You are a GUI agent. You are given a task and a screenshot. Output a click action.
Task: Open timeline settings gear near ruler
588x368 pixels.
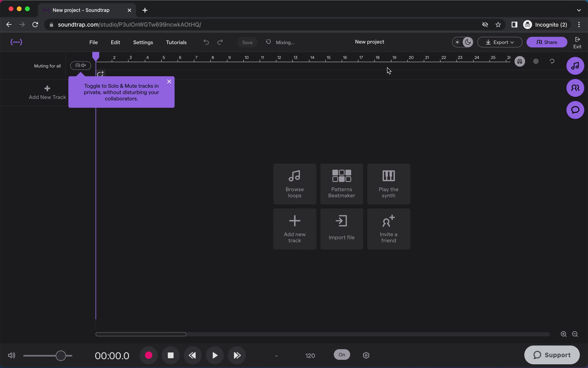[x=536, y=61]
